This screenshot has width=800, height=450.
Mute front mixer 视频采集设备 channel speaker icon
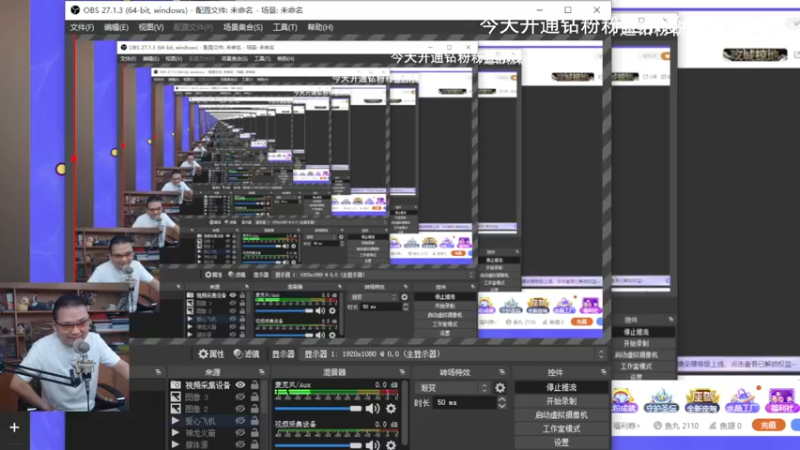(372, 445)
